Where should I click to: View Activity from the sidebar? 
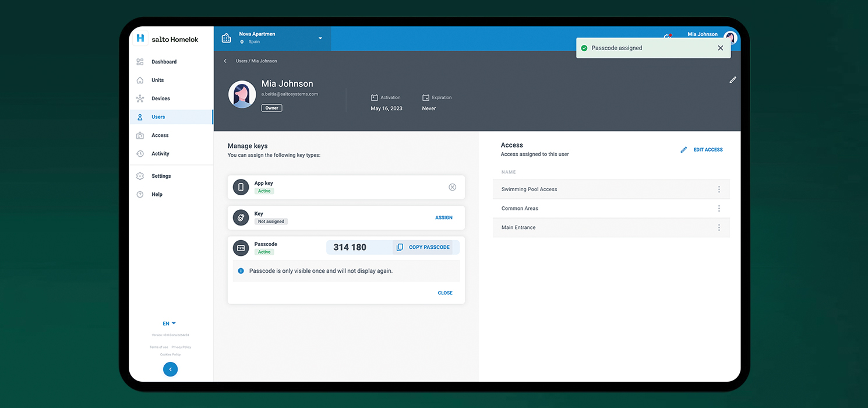pos(160,154)
